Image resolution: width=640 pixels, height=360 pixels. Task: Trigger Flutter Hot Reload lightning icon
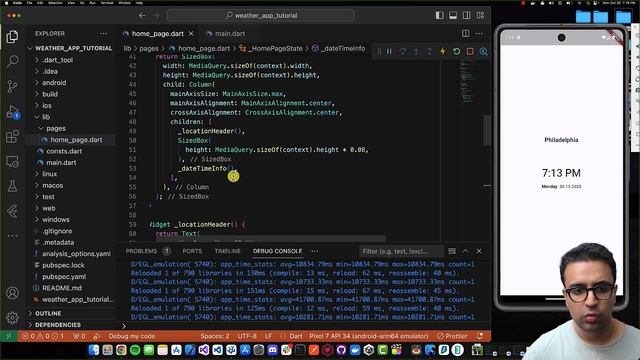(x=443, y=51)
